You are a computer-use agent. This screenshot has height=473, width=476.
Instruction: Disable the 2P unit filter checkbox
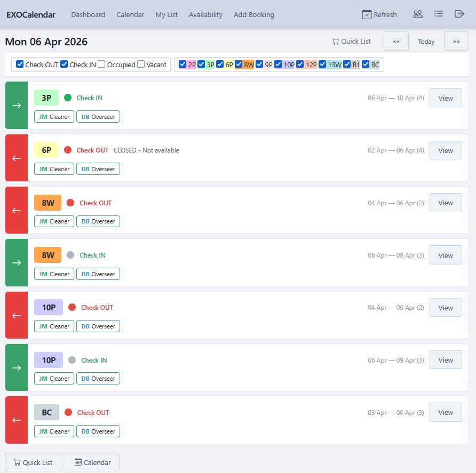coord(184,64)
